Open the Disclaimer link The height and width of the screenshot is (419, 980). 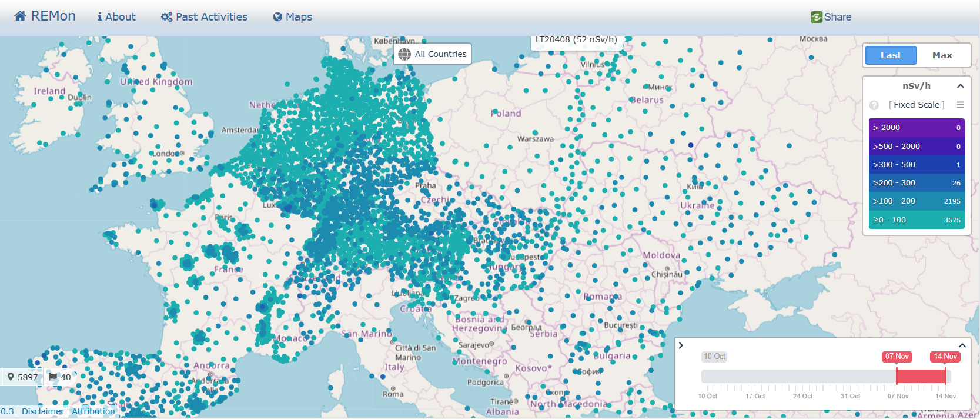tap(43, 411)
